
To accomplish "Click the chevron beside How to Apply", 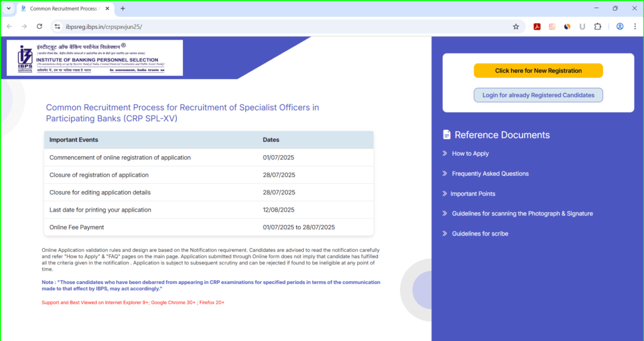I will pos(445,153).
